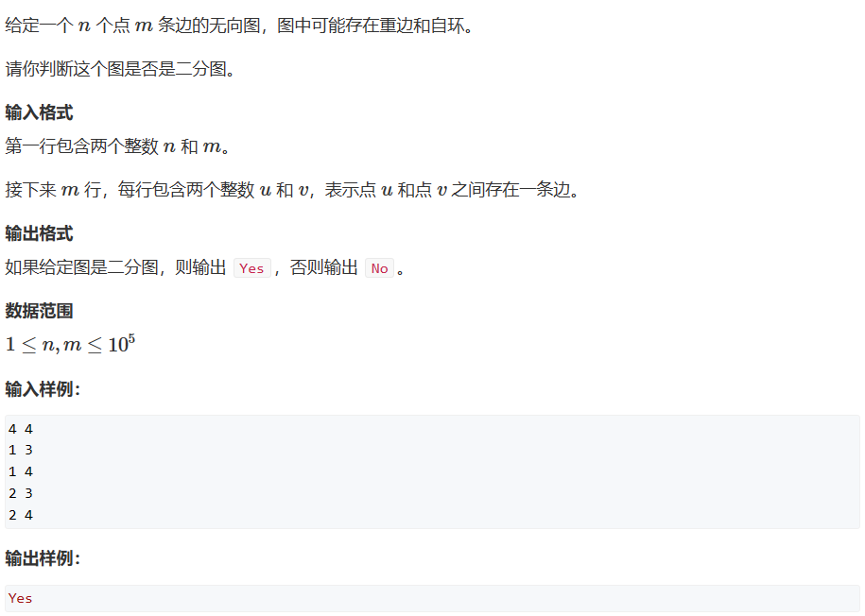This screenshot has height=616, width=865.
Task: Click the '输出样例:' heading
Action: [43, 558]
